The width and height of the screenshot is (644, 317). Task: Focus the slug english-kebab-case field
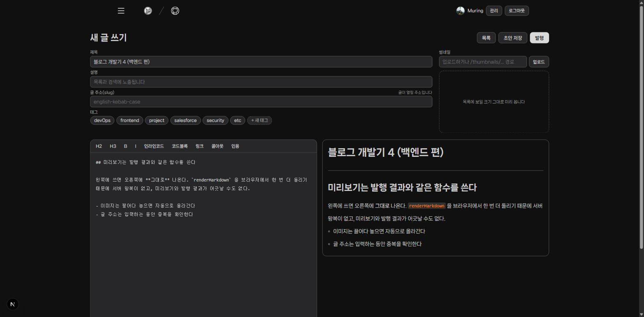point(261,102)
